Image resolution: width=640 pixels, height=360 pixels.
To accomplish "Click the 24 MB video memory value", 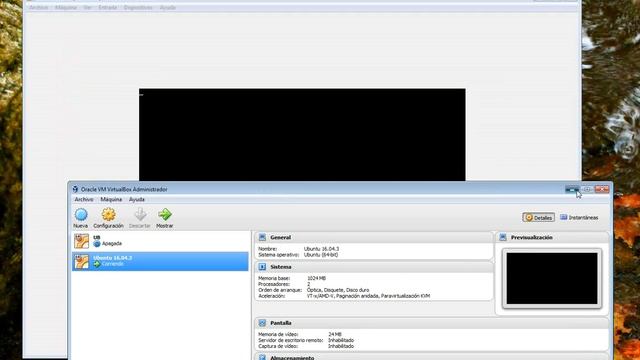I will click(335, 334).
